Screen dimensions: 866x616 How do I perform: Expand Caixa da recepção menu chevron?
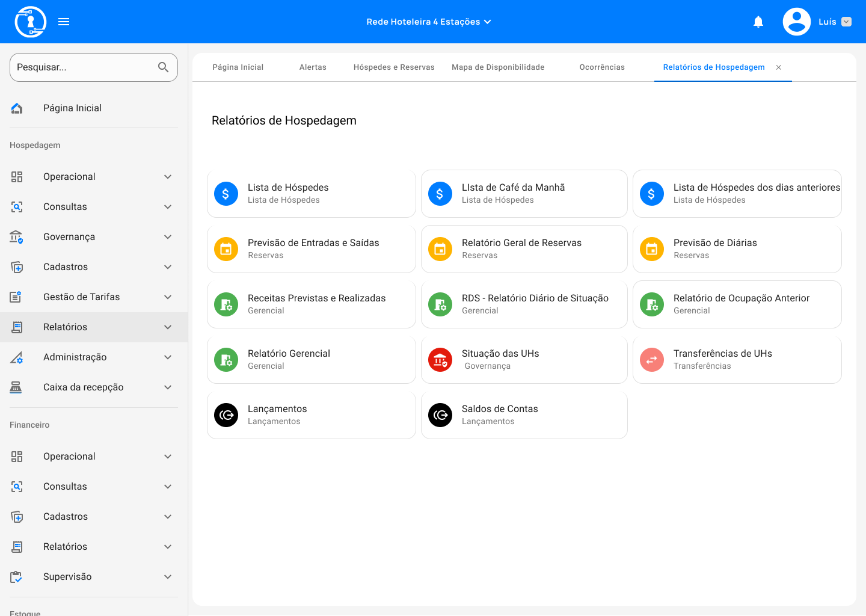click(x=168, y=387)
